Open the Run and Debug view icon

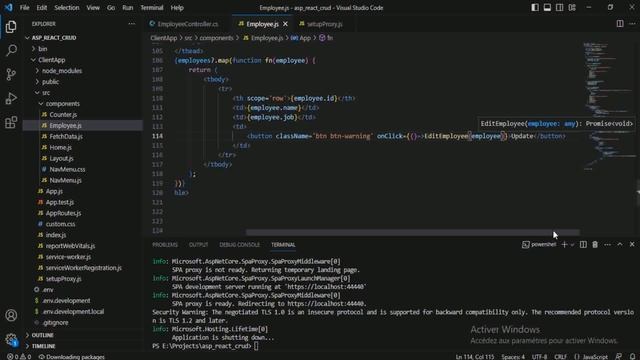click(x=11, y=98)
